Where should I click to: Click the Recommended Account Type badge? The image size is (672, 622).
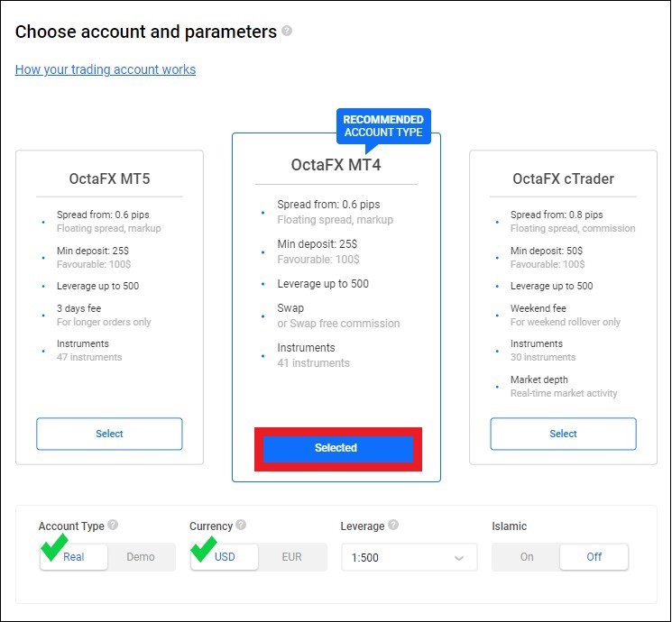click(x=383, y=126)
